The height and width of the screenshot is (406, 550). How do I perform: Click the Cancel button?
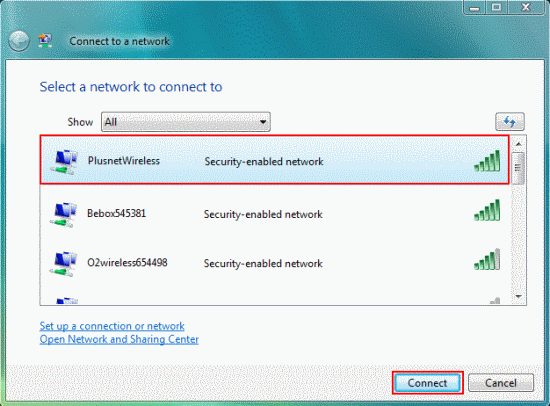click(x=501, y=383)
